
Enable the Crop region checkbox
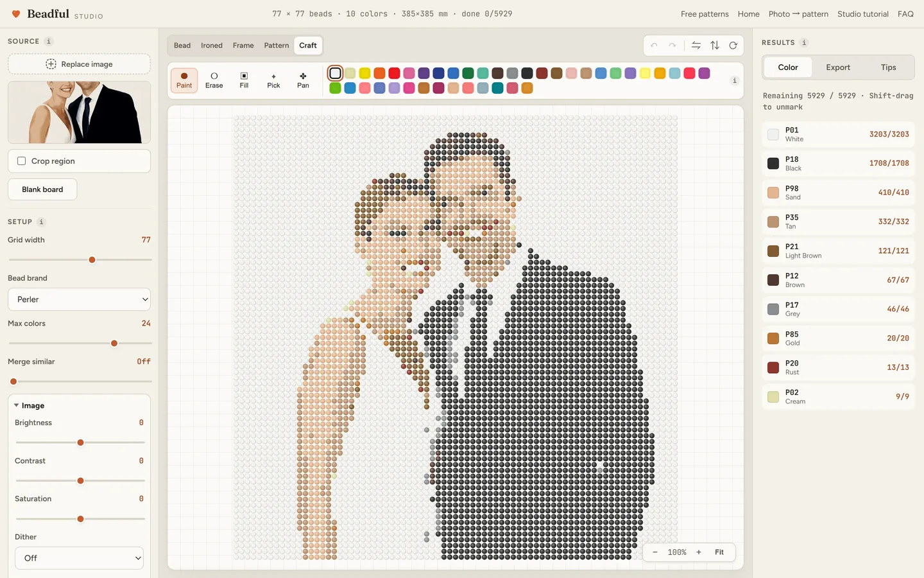pos(22,161)
